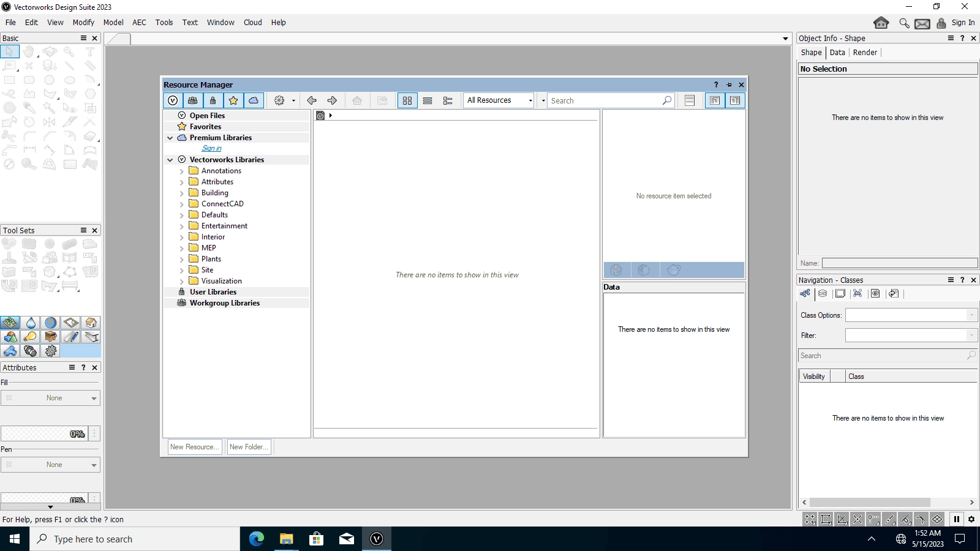The width and height of the screenshot is (980, 551).
Task: Switch Resource Manager to list view
Action: point(428,100)
